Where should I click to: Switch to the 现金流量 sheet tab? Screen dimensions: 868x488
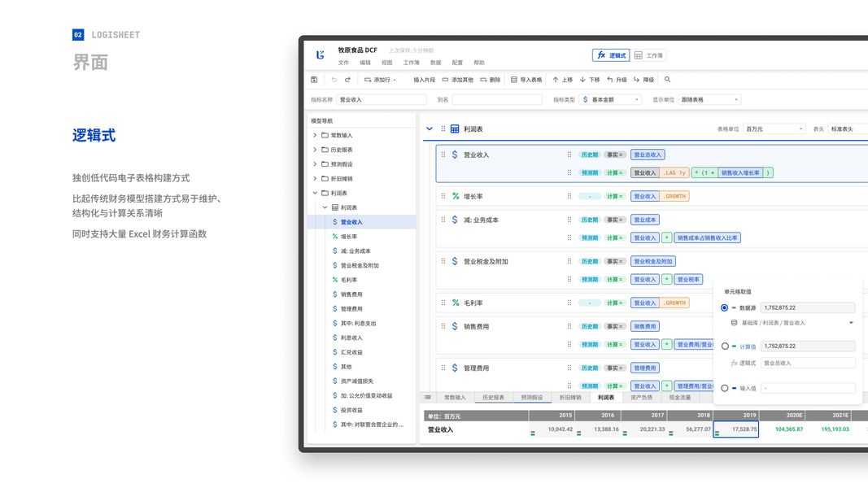(x=680, y=397)
